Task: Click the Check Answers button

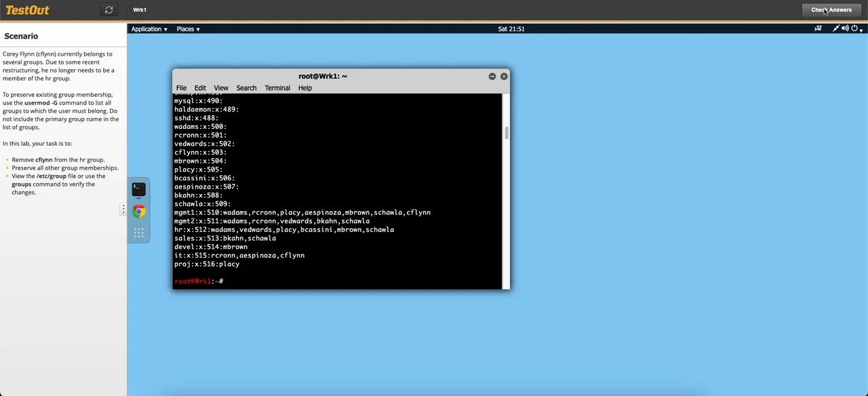Action: 831,9
